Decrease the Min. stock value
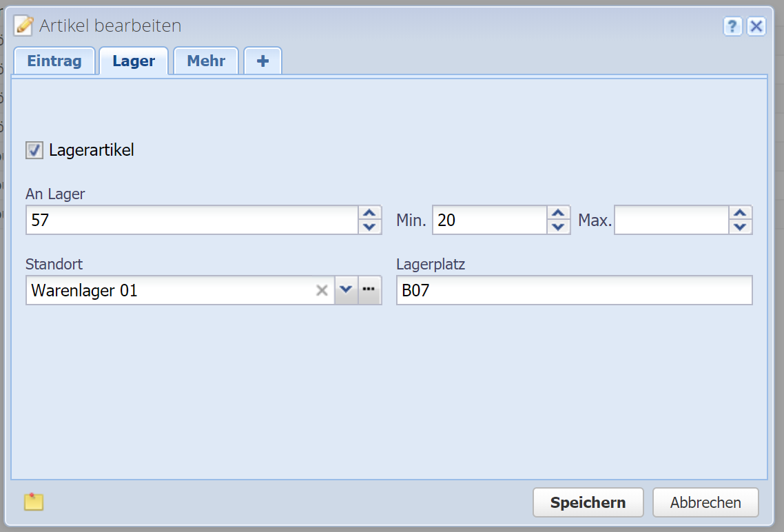The image size is (784, 532). [558, 227]
